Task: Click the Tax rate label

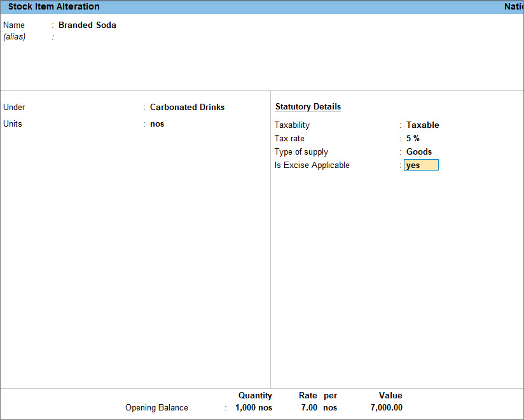Action: (289, 138)
